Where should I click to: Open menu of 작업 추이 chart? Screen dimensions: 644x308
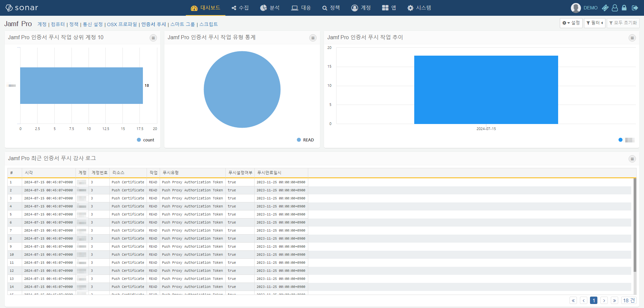coord(632,38)
